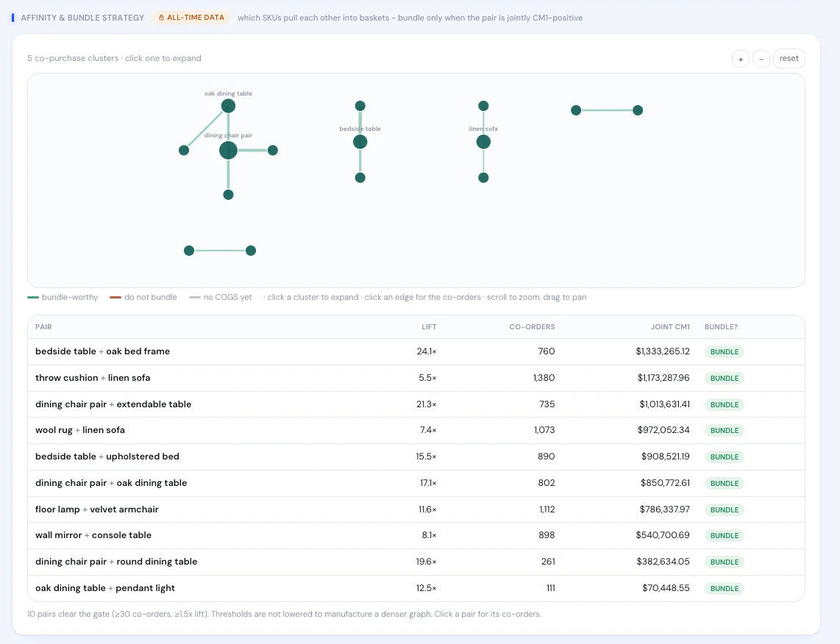Open the wall mirror + console table pair

[x=416, y=535]
